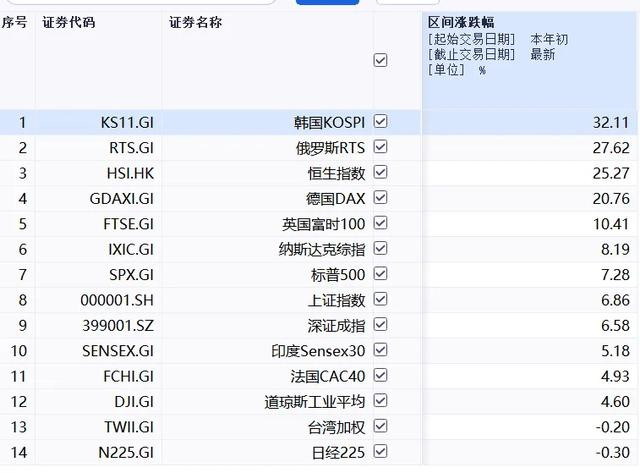Click the 深证成指 name cell
Screen dimensions: 640x473
pos(267,325)
